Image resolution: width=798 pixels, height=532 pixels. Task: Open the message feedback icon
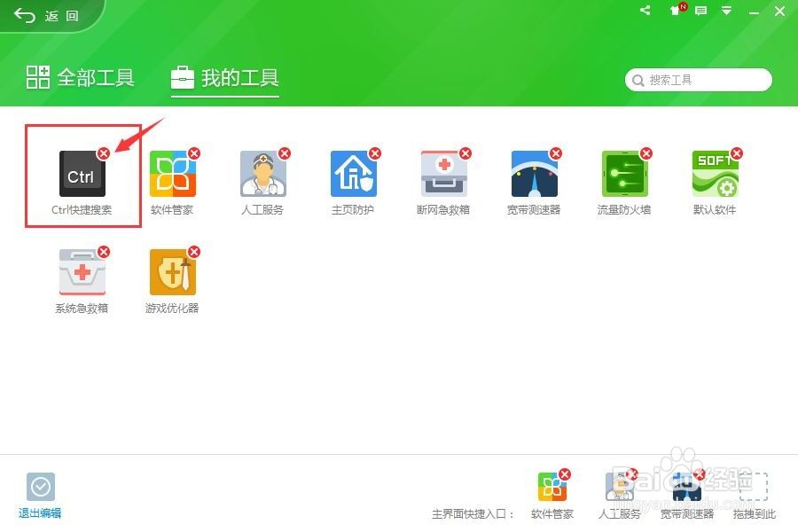click(x=700, y=11)
